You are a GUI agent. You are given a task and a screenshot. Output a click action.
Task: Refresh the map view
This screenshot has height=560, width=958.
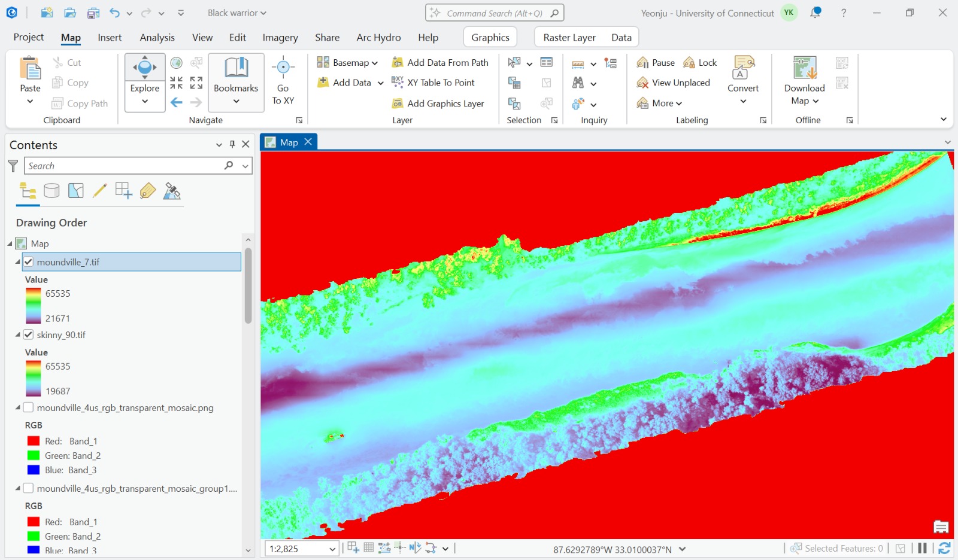(944, 548)
